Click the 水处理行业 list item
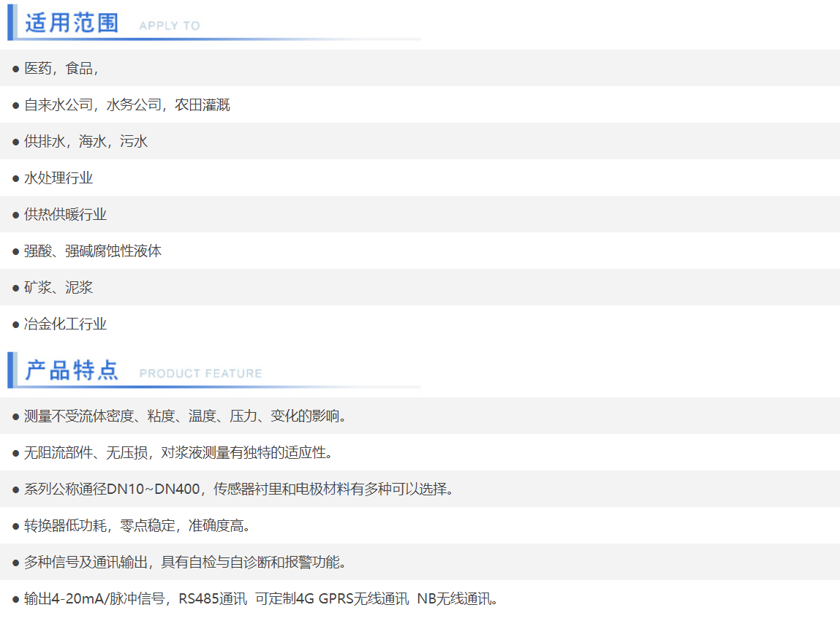 pyautogui.click(x=58, y=178)
